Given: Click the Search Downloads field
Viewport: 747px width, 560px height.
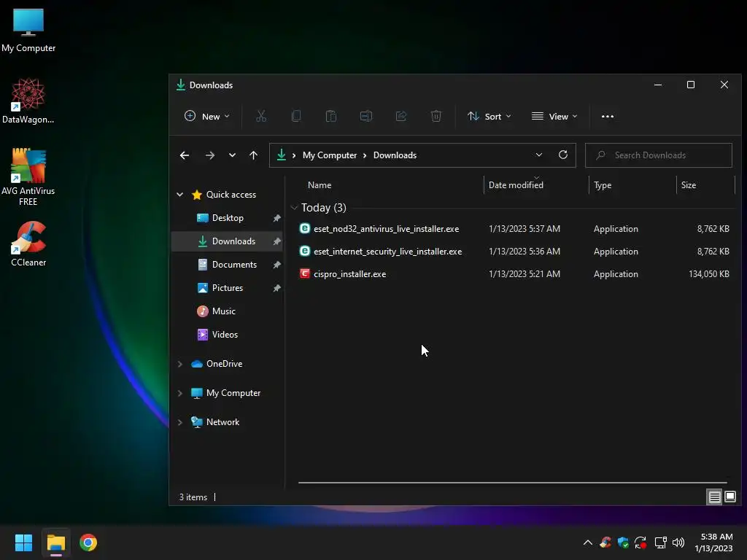Looking at the screenshot, I should 659,155.
